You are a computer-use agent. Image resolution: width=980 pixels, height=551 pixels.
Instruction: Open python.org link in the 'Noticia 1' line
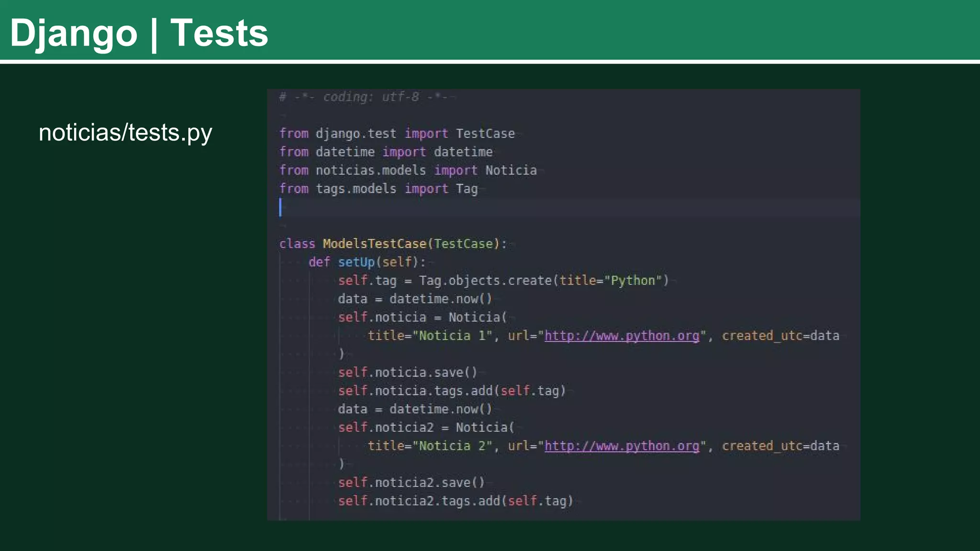point(622,336)
